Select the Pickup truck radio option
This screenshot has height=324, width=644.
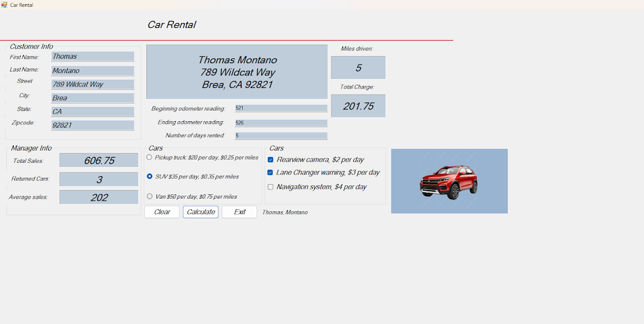(150, 157)
